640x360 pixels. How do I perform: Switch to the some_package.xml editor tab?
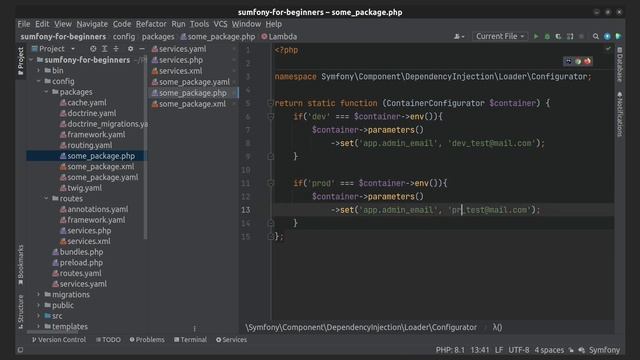tap(189, 104)
